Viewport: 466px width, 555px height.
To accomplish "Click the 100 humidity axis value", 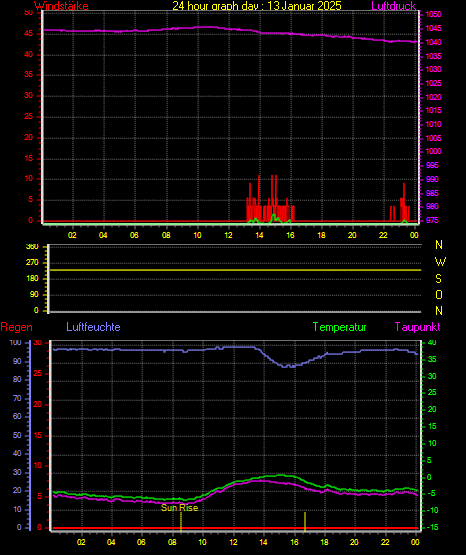I will pos(16,343).
